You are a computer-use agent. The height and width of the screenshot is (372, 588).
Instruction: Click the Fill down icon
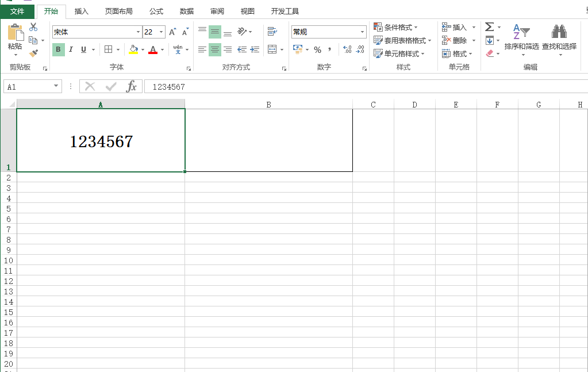[x=489, y=40]
